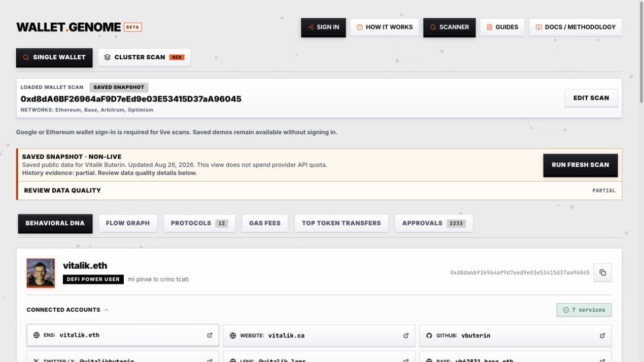Image resolution: width=644 pixels, height=362 pixels.
Task: Open the Guides page
Action: 502,27
